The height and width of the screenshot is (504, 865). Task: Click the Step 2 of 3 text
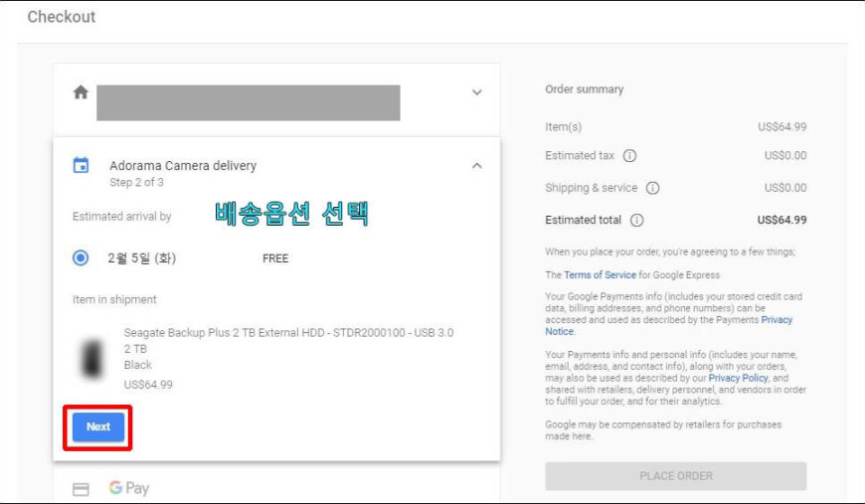[x=136, y=183]
